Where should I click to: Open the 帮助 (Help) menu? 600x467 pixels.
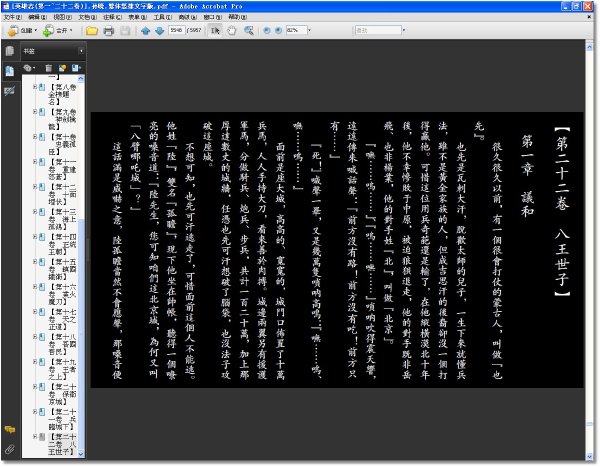point(237,17)
